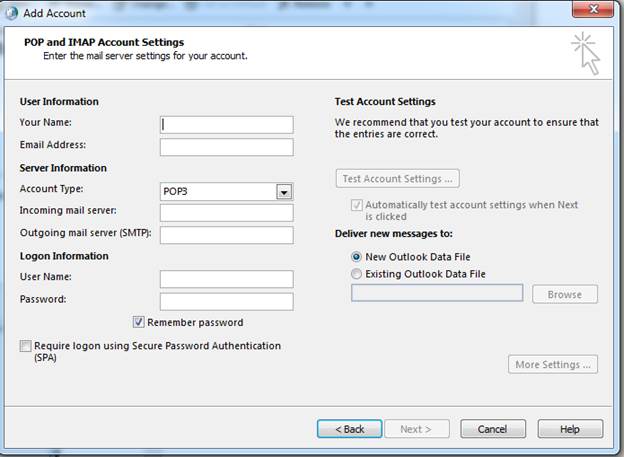Screen dimensions: 624x457
Task: Click the POP3 account type combo box
Action: 226,191
